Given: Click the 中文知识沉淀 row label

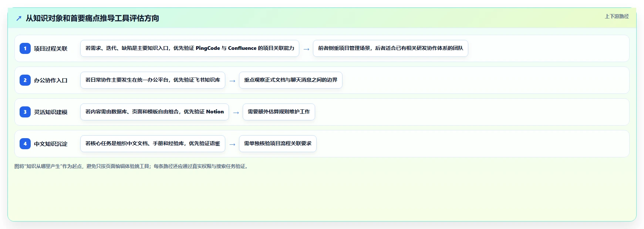Looking at the screenshot, I should pyautogui.click(x=51, y=144).
